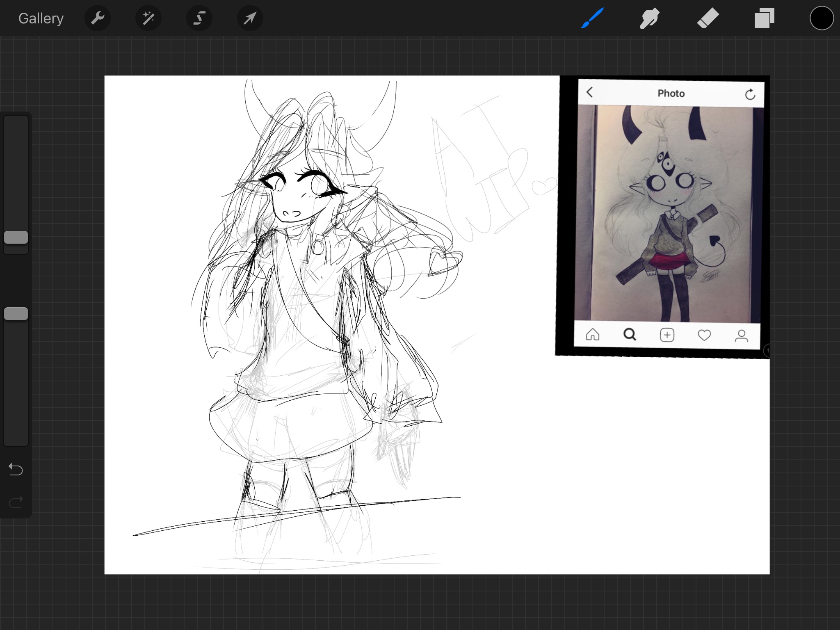Viewport: 840px width, 630px height.
Task: Click the search magnifier in the reference image
Action: click(x=630, y=335)
